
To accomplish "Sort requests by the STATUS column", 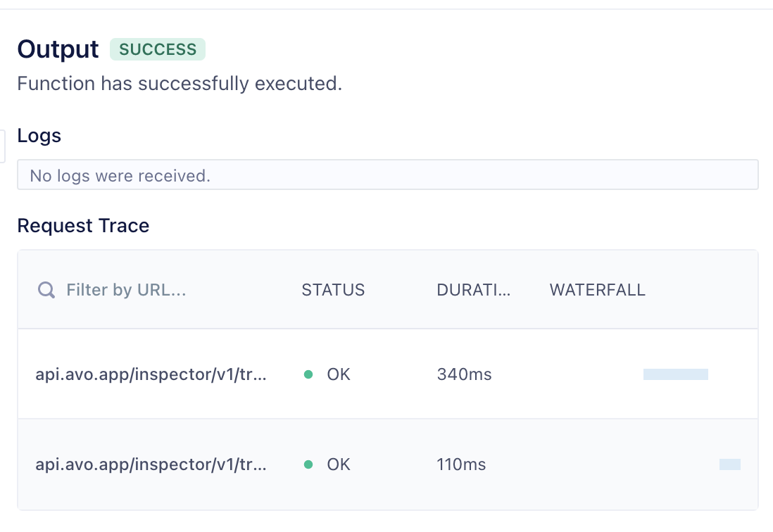I will [333, 289].
